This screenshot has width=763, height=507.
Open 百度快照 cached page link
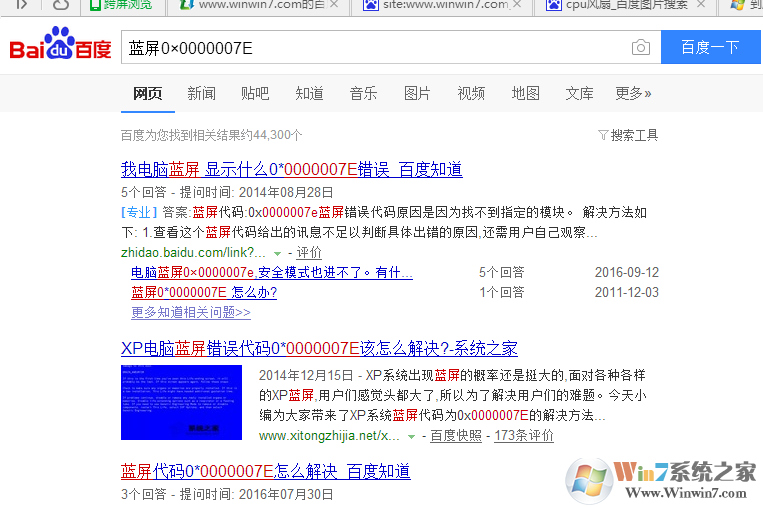(x=457, y=436)
